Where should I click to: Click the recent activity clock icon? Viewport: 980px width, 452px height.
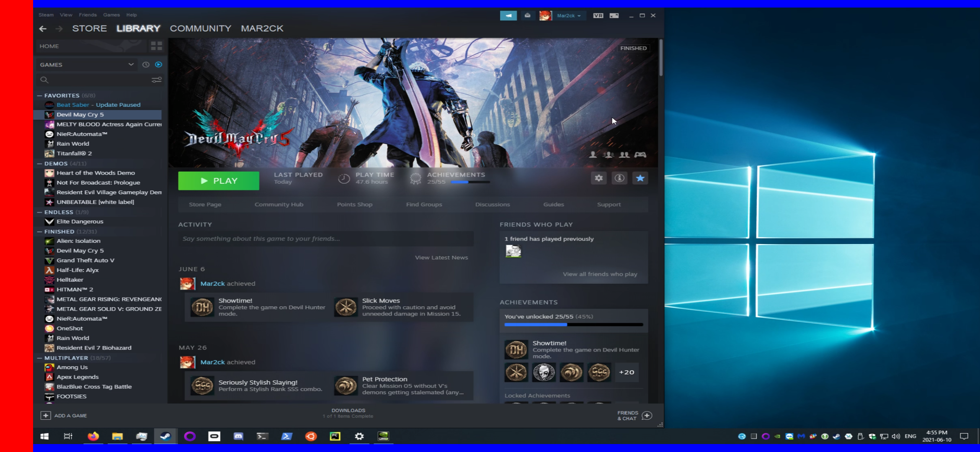pyautogui.click(x=146, y=65)
